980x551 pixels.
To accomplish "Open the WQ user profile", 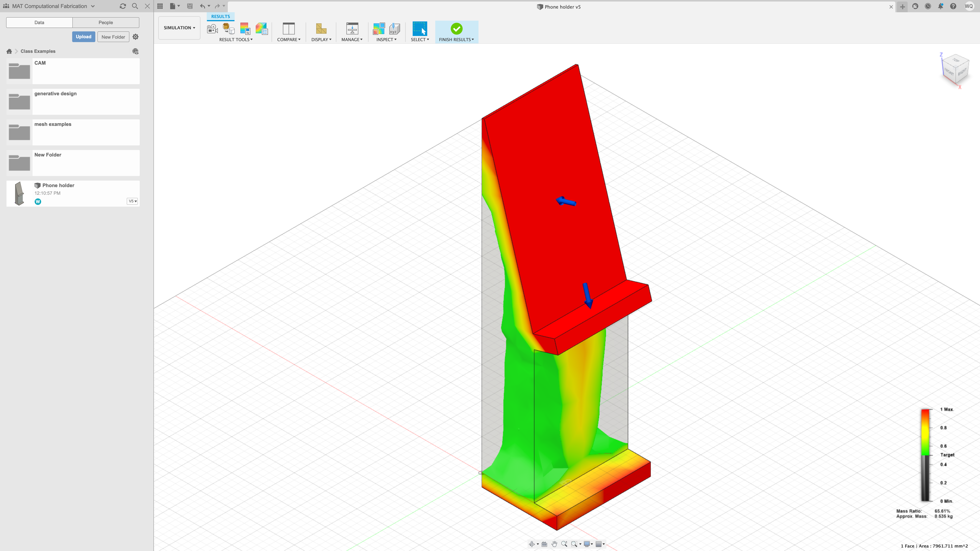I will 969,7.
